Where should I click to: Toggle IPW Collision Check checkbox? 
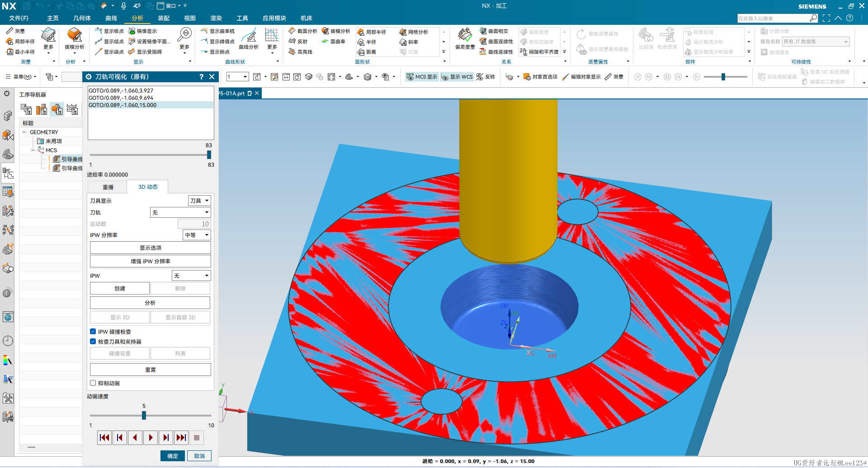[x=93, y=332]
